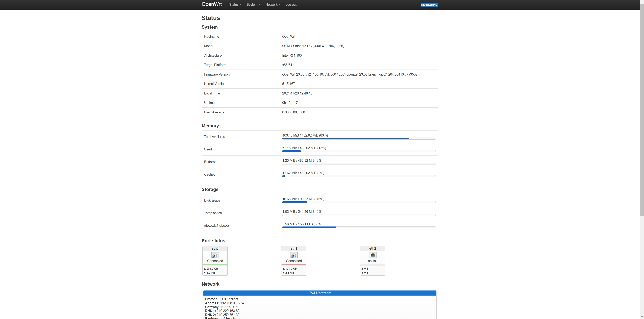Click the Temp space row label
Image resolution: width=644 pixels, height=319 pixels.
(213, 213)
